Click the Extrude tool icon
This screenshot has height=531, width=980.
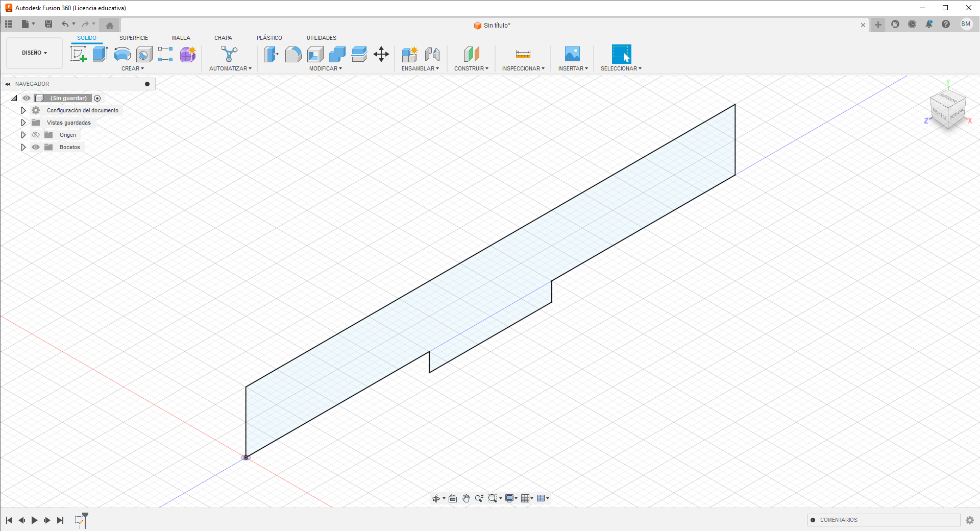pos(100,54)
